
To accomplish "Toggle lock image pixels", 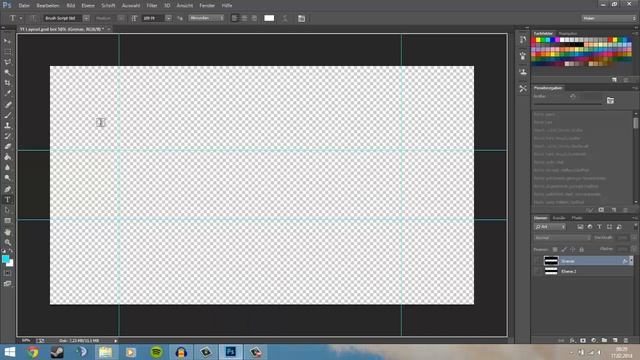I will [564, 249].
